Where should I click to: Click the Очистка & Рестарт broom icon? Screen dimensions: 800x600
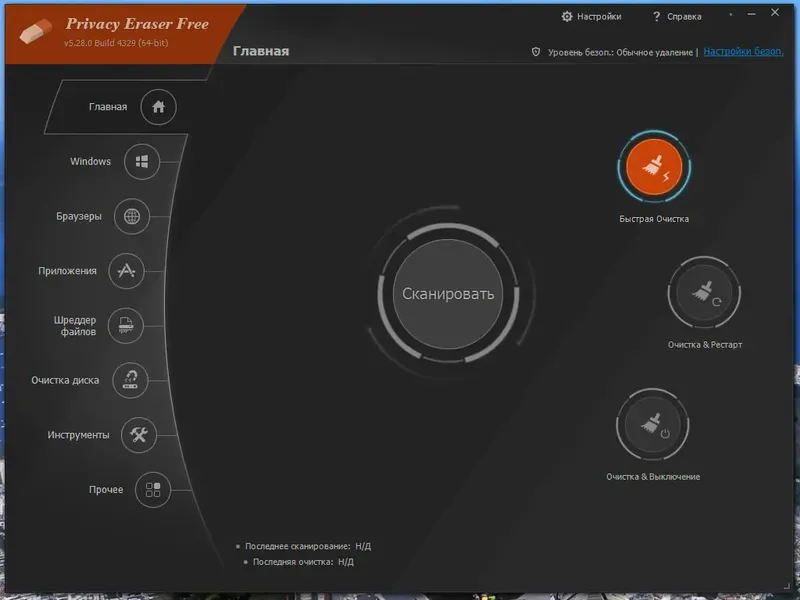[x=704, y=292]
